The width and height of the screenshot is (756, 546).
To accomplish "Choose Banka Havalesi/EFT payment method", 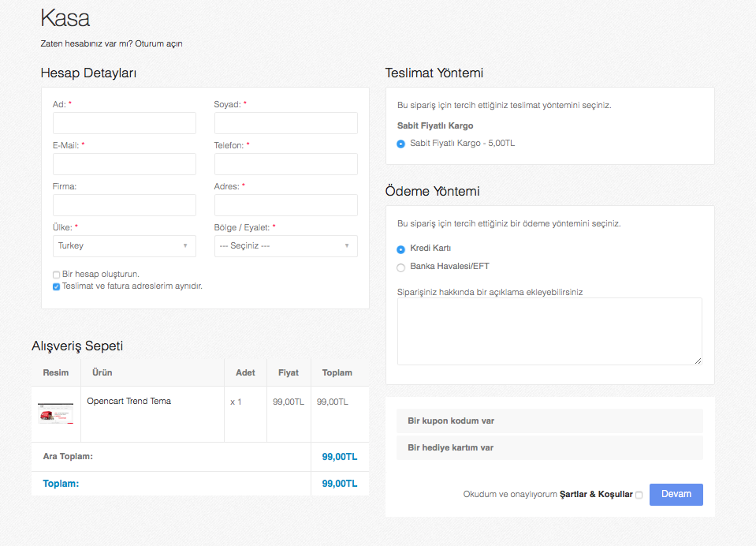I will (x=401, y=267).
